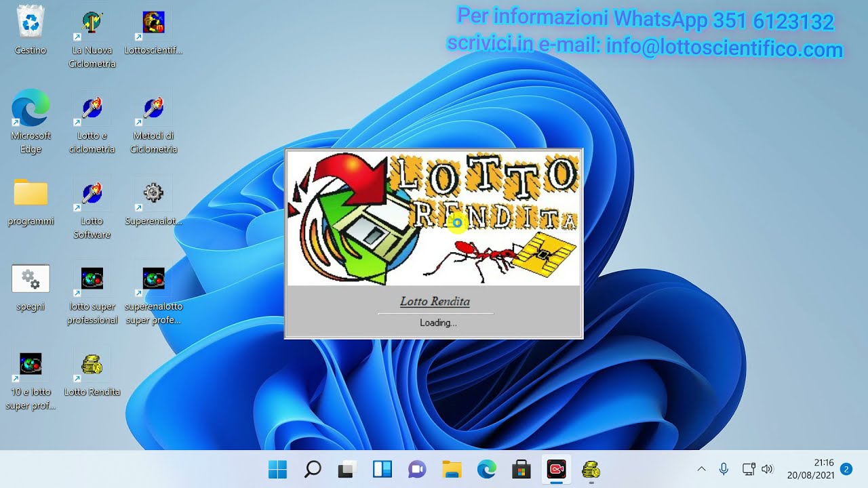The width and height of the screenshot is (868, 488).
Task: Click the Lotto Rendita title on the splash
Action: (x=435, y=302)
